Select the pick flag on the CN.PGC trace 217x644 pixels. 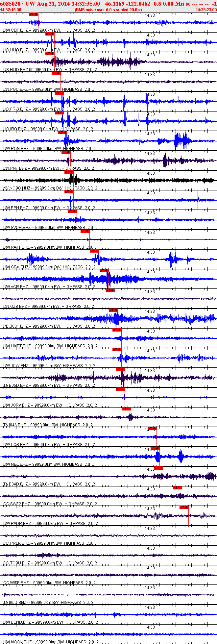(56, 73)
